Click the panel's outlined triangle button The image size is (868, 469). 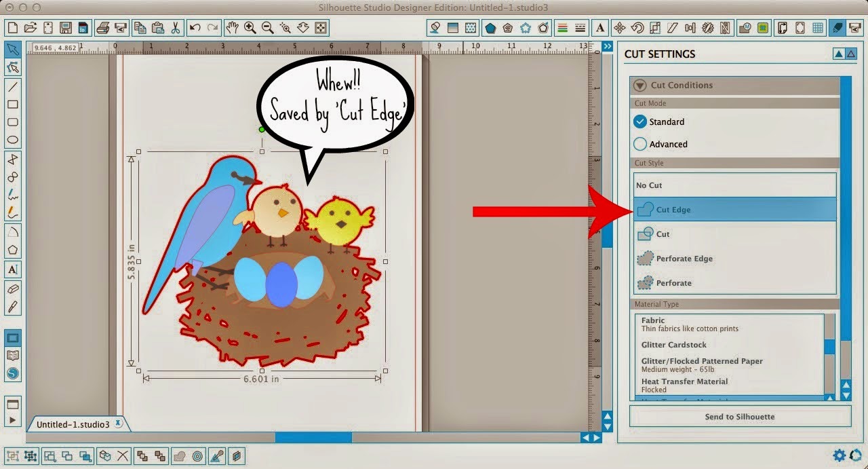852,54
